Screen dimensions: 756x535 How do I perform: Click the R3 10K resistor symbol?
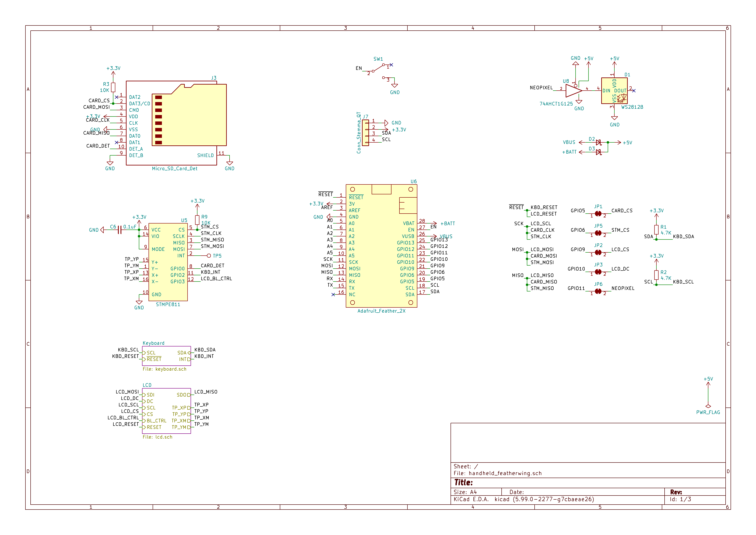pos(113,87)
